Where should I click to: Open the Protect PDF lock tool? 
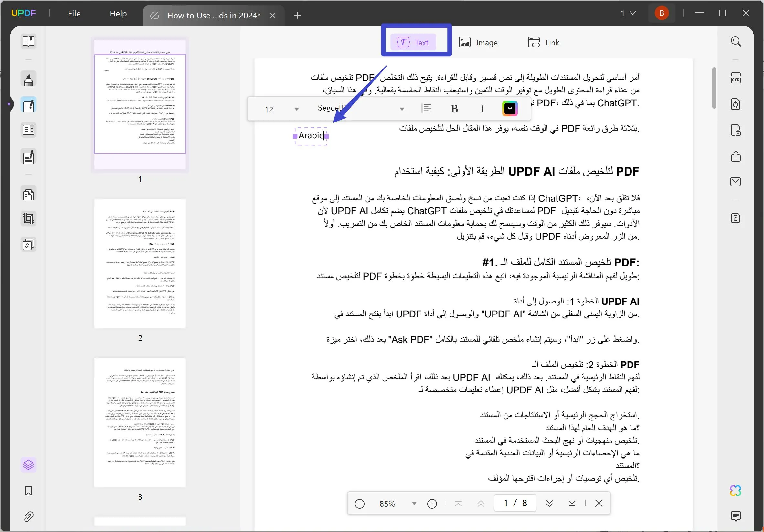pos(736,130)
